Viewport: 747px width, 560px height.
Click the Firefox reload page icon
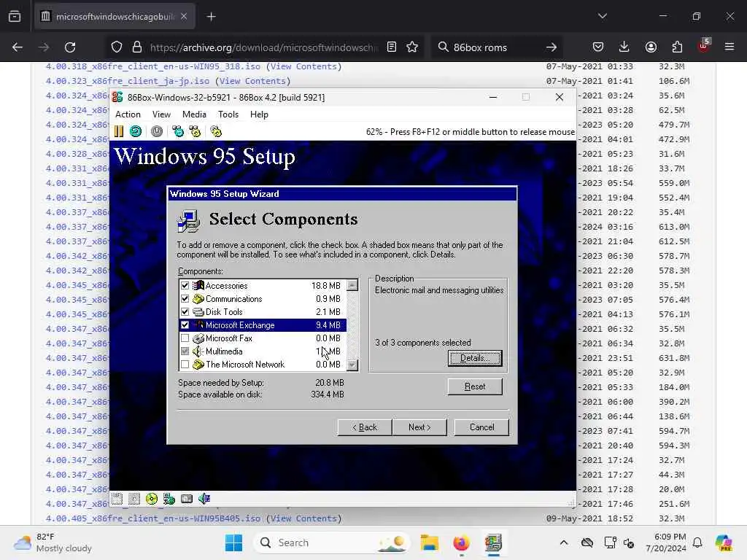(x=70, y=47)
